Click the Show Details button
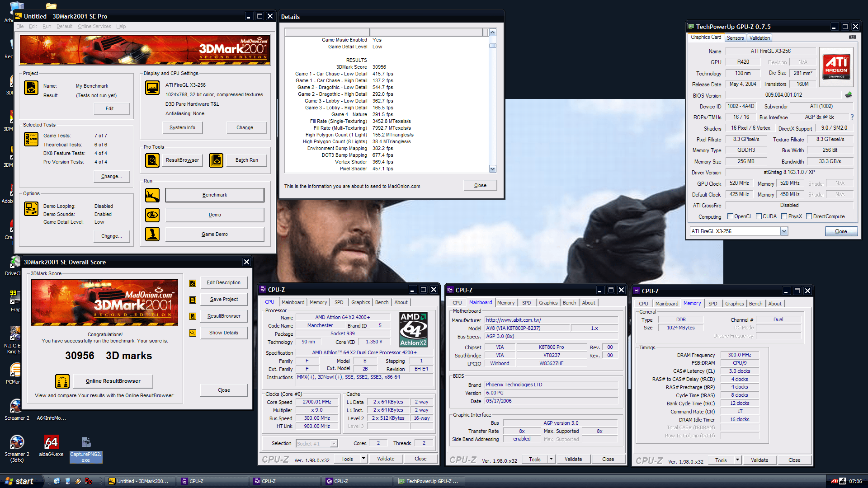 point(224,333)
